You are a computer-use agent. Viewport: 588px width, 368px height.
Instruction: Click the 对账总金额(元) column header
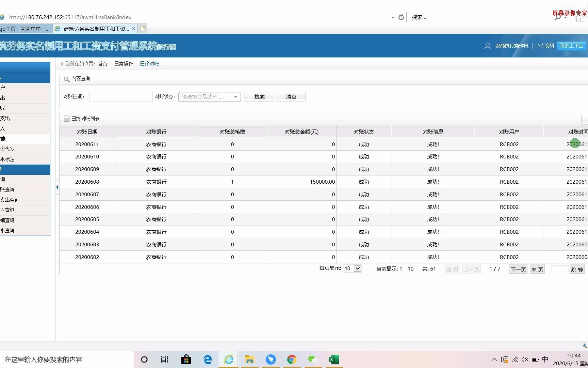tap(301, 132)
